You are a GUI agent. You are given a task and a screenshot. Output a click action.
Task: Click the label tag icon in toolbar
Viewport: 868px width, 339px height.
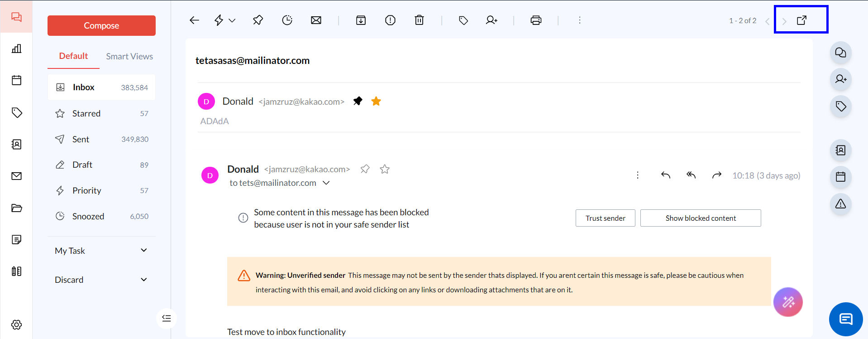click(463, 20)
